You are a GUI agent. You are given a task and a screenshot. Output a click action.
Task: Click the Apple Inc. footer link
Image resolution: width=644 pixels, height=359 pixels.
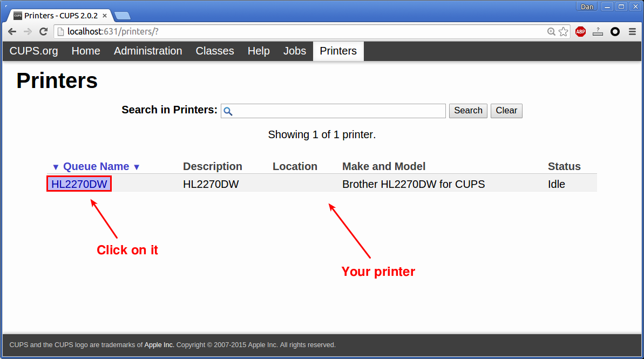click(x=159, y=345)
